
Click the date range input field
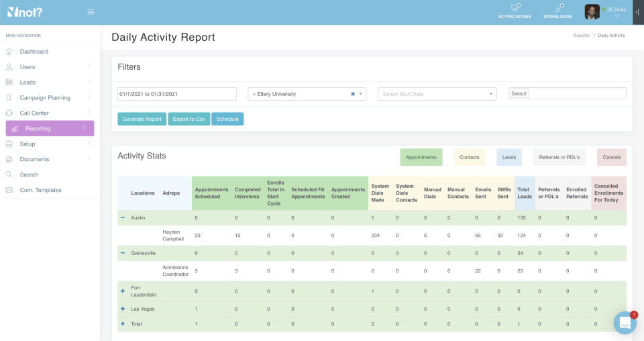[176, 94]
